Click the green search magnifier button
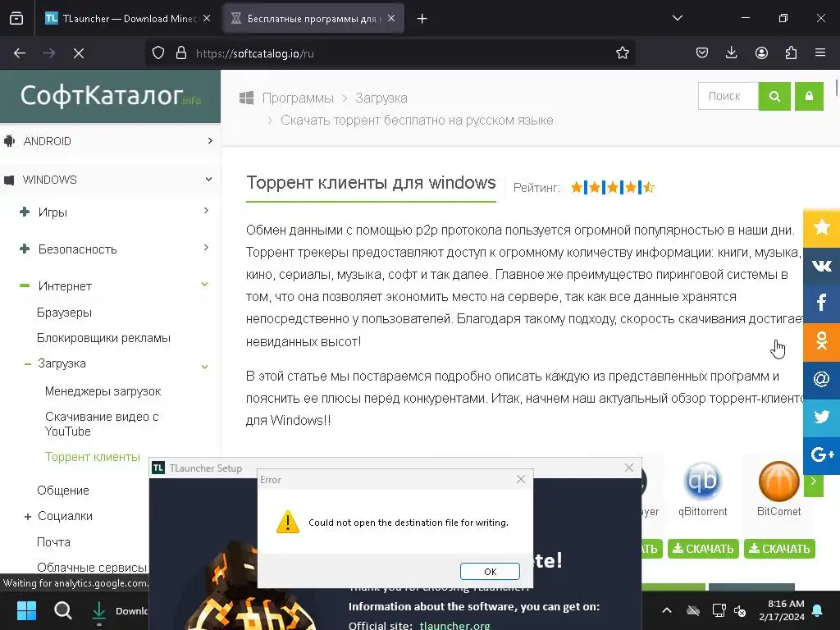The height and width of the screenshot is (630, 840). click(x=774, y=96)
